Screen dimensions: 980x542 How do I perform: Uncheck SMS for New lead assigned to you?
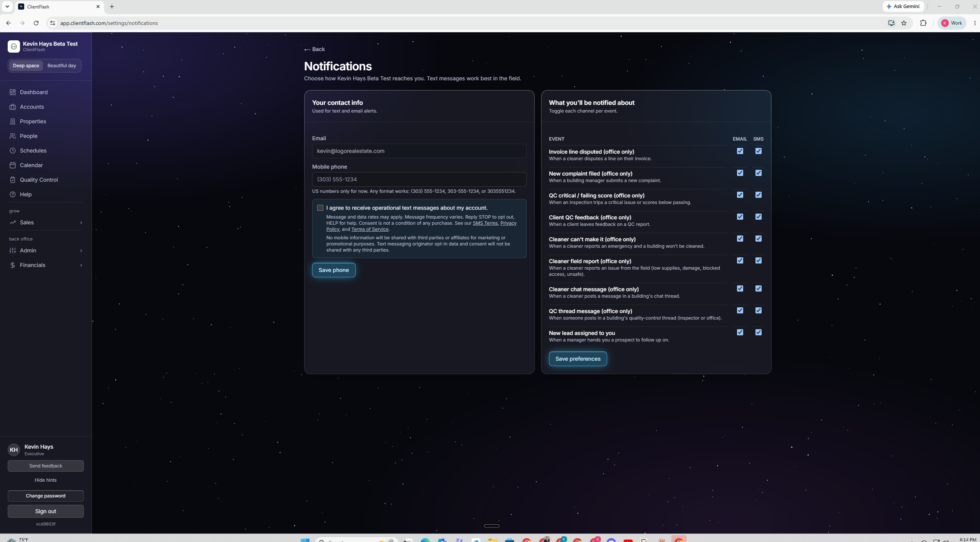tap(758, 332)
